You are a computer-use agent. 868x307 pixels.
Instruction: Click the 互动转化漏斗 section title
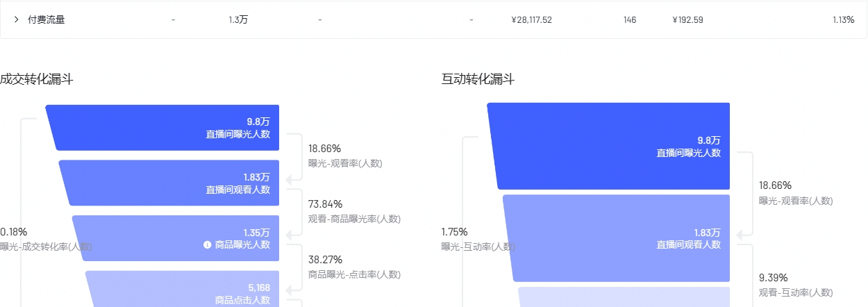coord(478,79)
